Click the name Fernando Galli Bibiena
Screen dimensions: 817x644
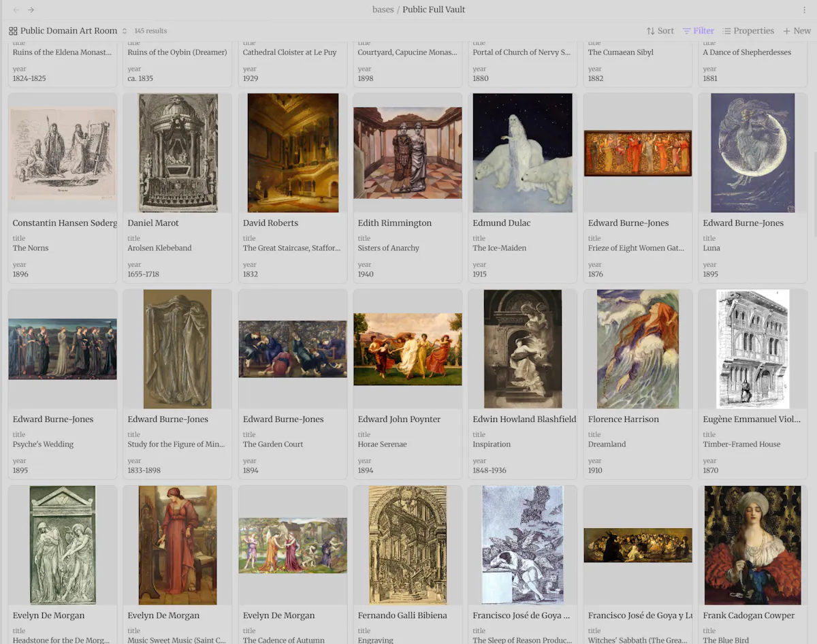click(402, 615)
